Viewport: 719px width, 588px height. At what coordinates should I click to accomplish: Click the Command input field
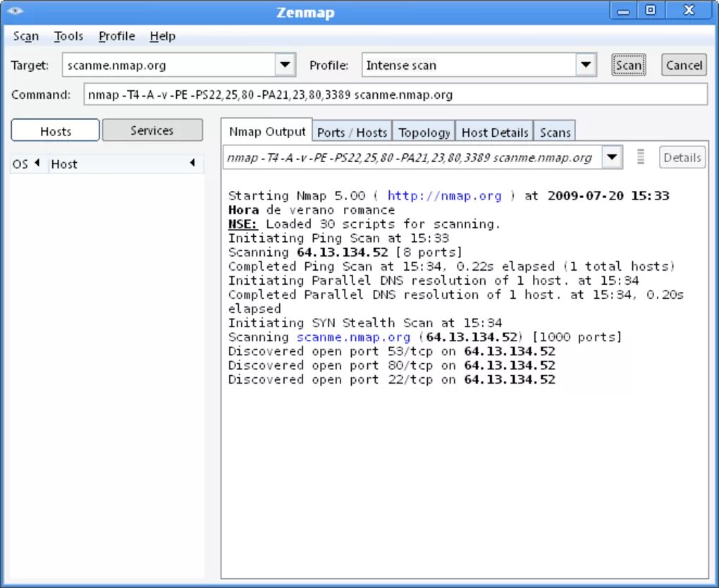[395, 94]
